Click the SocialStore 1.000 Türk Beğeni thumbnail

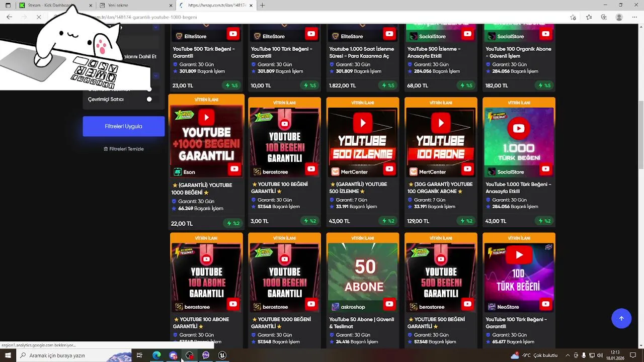point(519,142)
